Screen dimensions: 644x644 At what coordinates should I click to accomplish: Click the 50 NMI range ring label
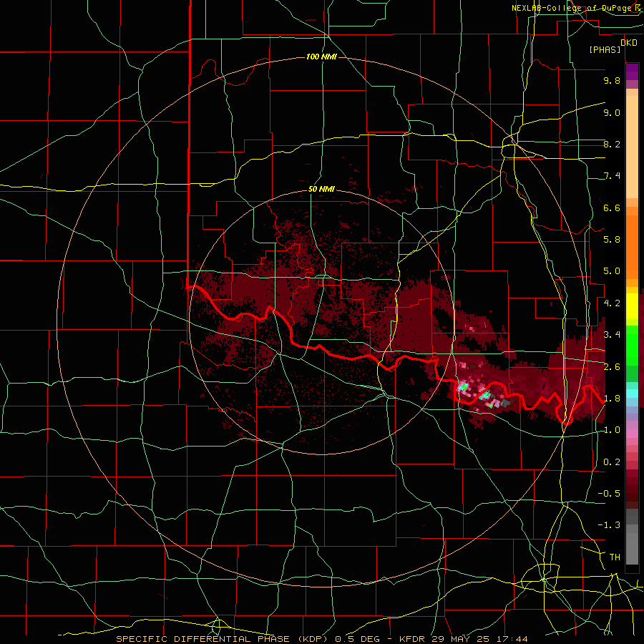click(x=321, y=189)
